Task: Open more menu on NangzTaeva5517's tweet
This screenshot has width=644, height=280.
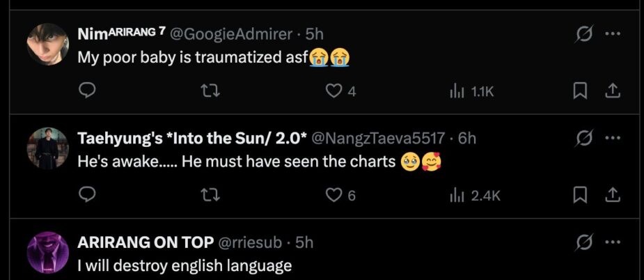Action: pyautogui.click(x=613, y=138)
